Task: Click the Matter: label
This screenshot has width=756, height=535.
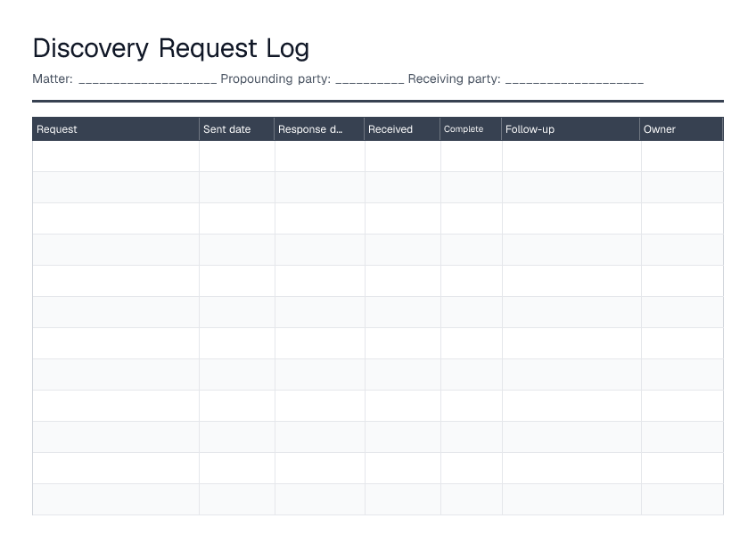Action: click(x=53, y=78)
